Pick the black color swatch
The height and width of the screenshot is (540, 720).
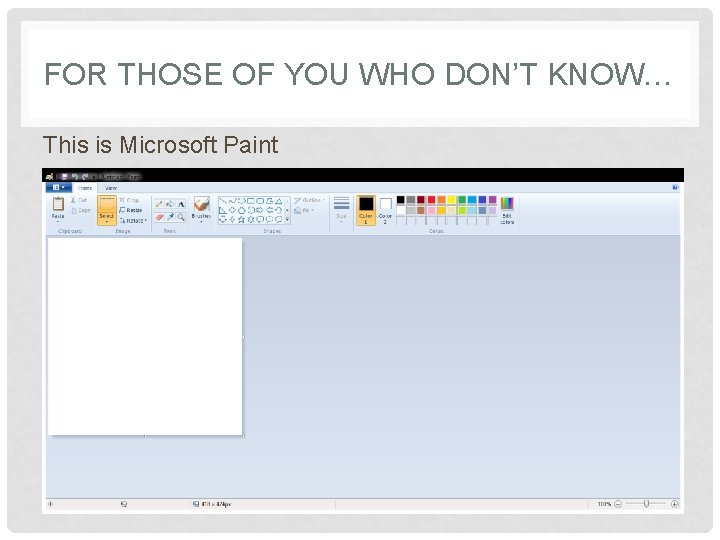click(400, 199)
